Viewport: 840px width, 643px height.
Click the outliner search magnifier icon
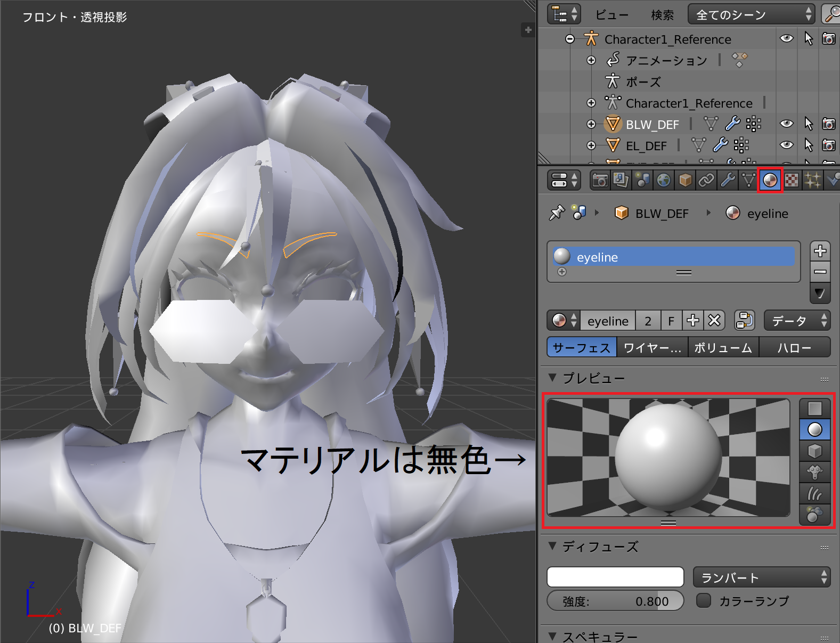[x=831, y=14]
